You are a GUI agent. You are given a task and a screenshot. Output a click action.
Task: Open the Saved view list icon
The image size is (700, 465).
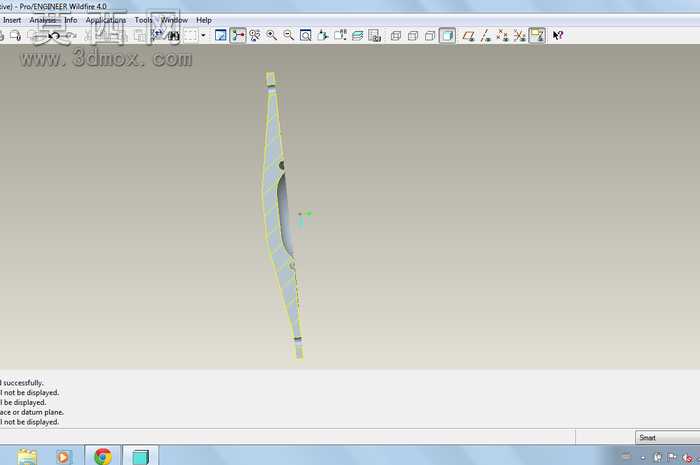click(x=340, y=36)
